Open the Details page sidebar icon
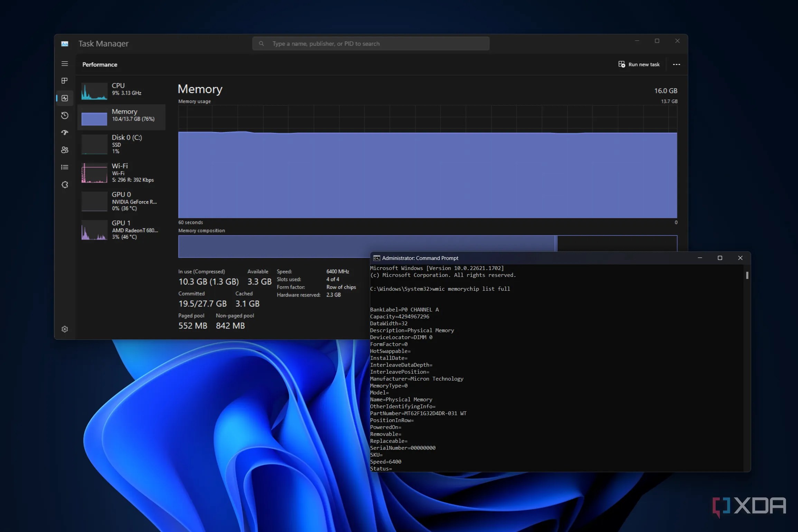Image resolution: width=798 pixels, height=532 pixels. pyautogui.click(x=65, y=167)
